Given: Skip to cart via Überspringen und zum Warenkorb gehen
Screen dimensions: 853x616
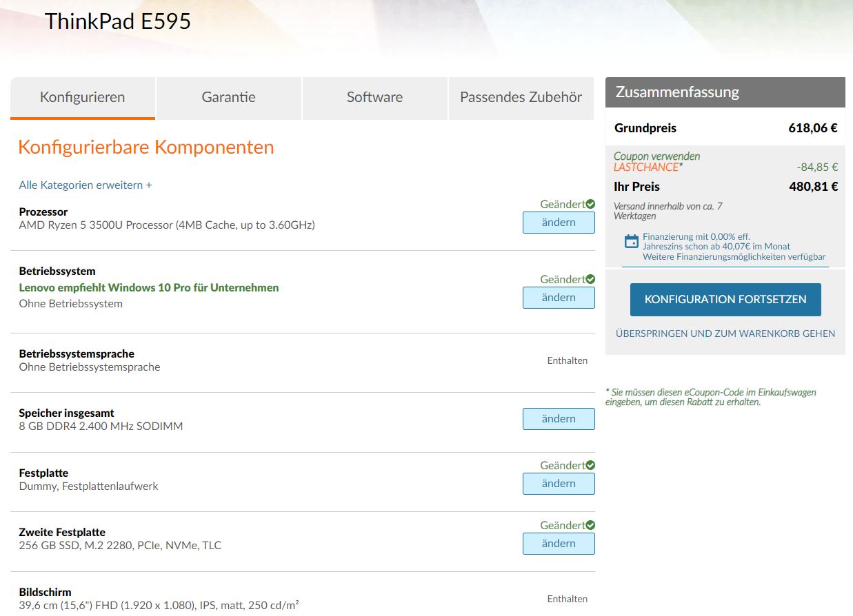Looking at the screenshot, I should click(x=725, y=333).
